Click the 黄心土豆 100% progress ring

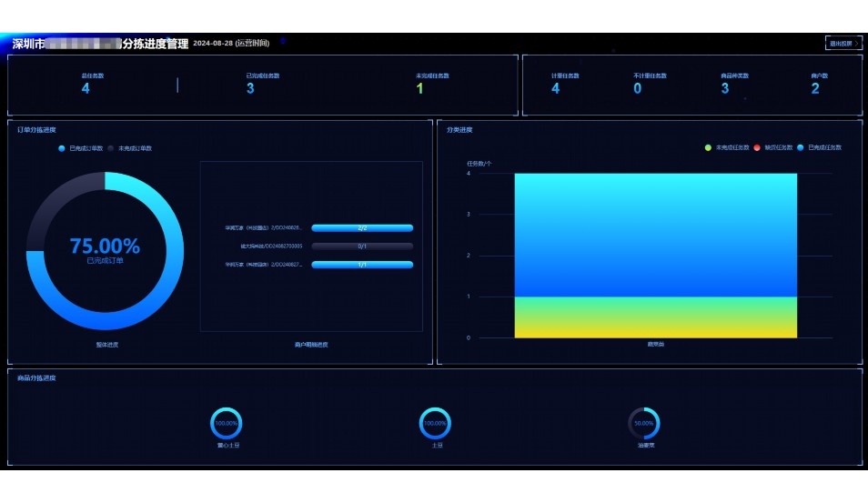[x=227, y=423]
